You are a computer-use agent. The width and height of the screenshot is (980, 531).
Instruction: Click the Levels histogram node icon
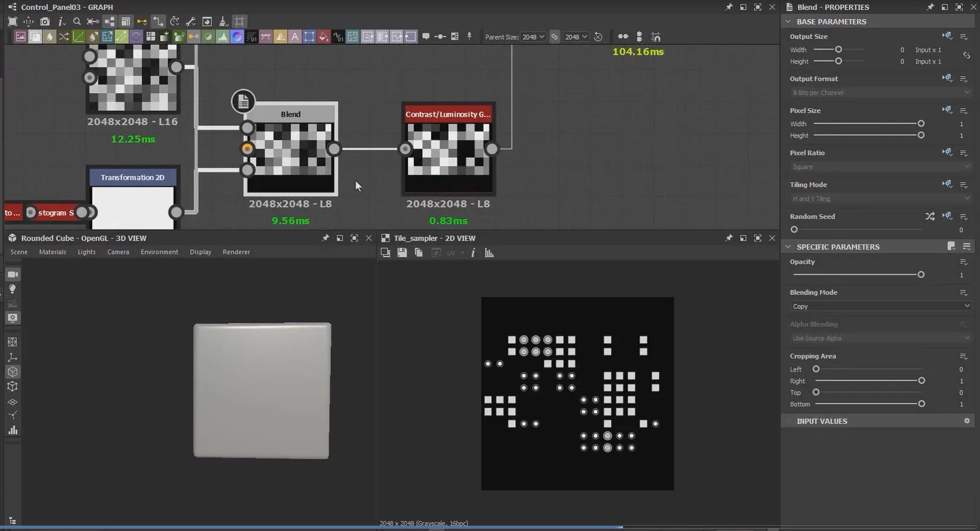click(222, 37)
